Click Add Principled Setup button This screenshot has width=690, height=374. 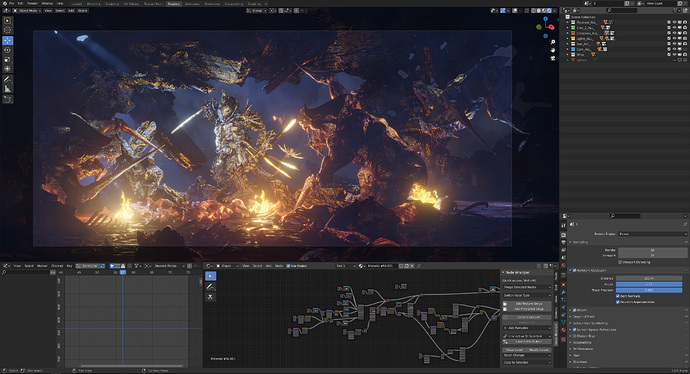527,309
